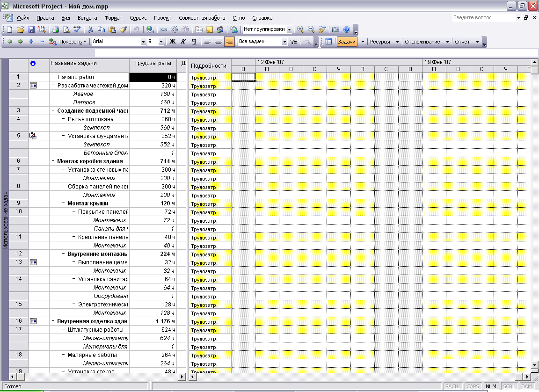Open the Формат menu
539x392 pixels.
(x=113, y=18)
